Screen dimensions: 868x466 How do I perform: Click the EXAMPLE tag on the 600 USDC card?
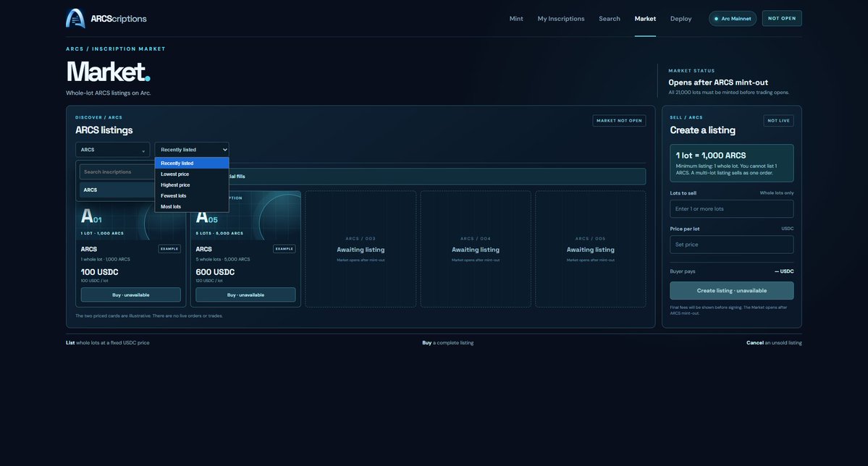[284, 249]
